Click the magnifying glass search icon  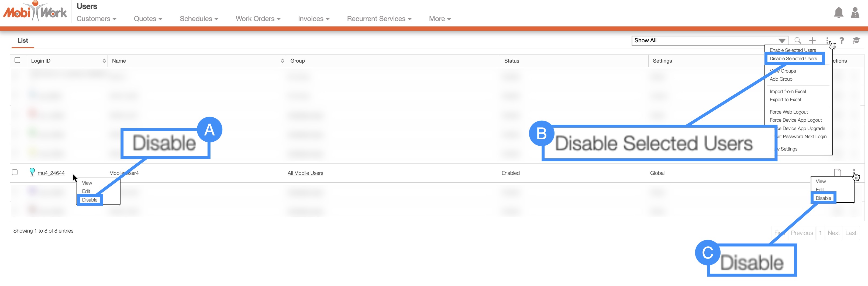(798, 40)
